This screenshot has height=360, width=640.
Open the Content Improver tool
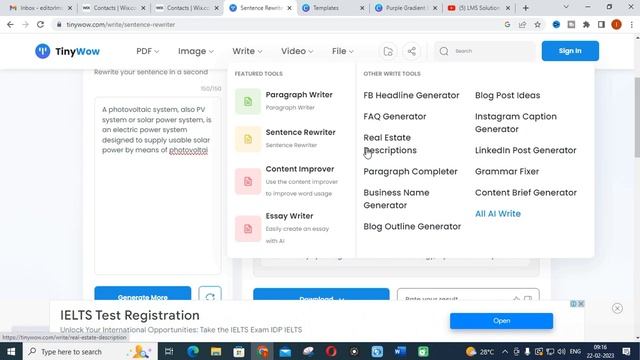coord(300,169)
